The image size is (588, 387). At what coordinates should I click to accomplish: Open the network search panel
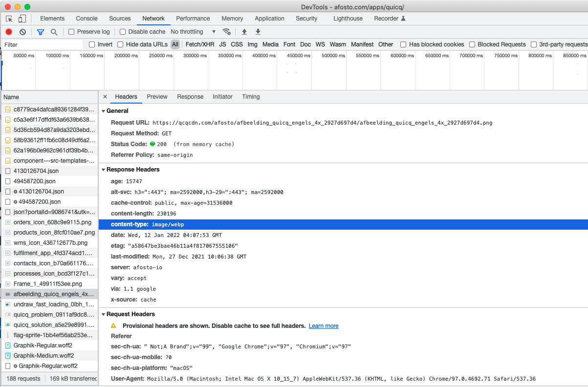coord(54,31)
